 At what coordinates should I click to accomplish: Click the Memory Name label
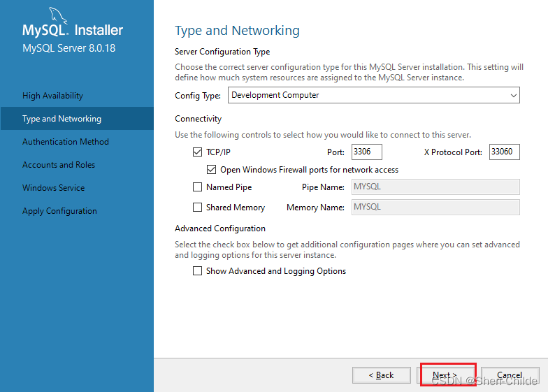[315, 208]
